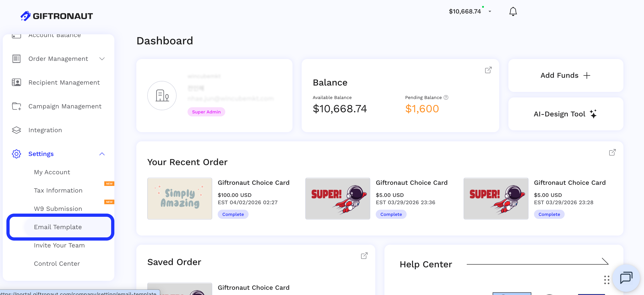Click the Giftronaut logo in the header
This screenshot has width=644, height=295.
(x=56, y=16)
